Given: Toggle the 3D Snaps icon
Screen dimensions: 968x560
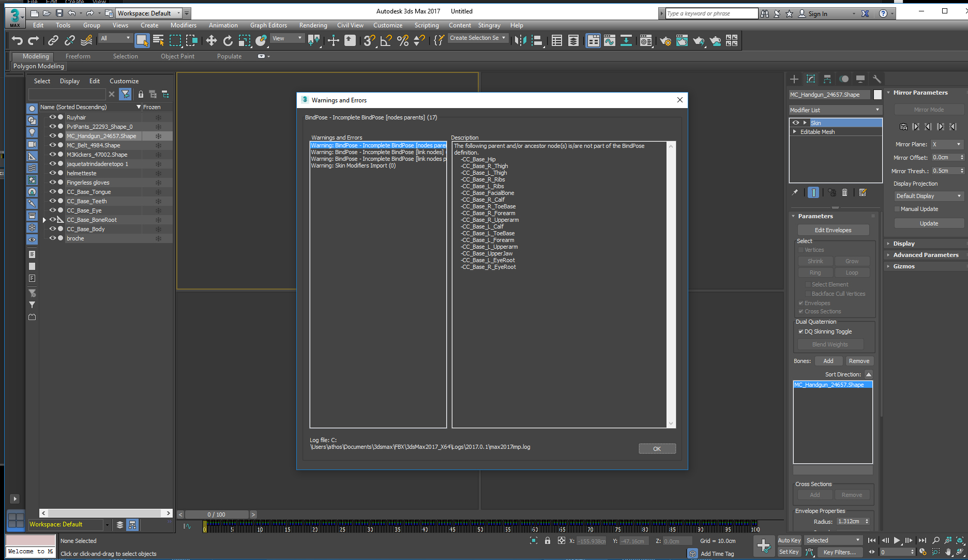Looking at the screenshot, I should tap(369, 40).
